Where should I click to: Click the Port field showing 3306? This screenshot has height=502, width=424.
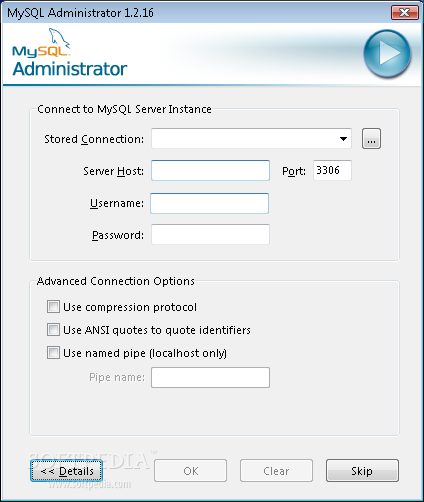(x=332, y=170)
